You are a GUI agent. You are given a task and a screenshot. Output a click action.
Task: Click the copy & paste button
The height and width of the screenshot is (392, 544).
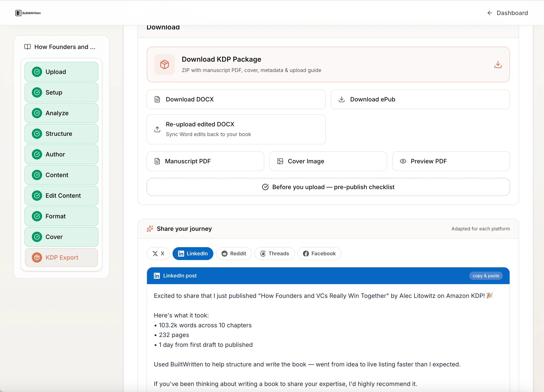[486, 276]
